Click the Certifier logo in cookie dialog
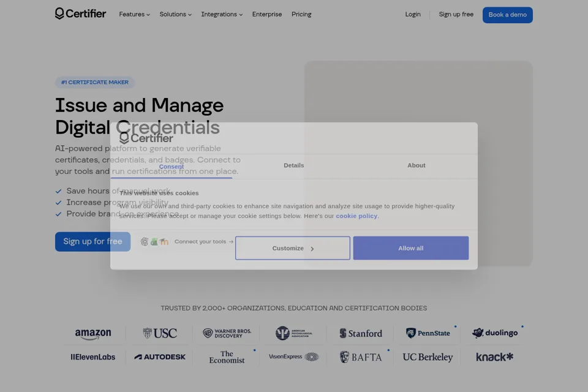Viewport: 588px width, 392px height. coord(146,138)
